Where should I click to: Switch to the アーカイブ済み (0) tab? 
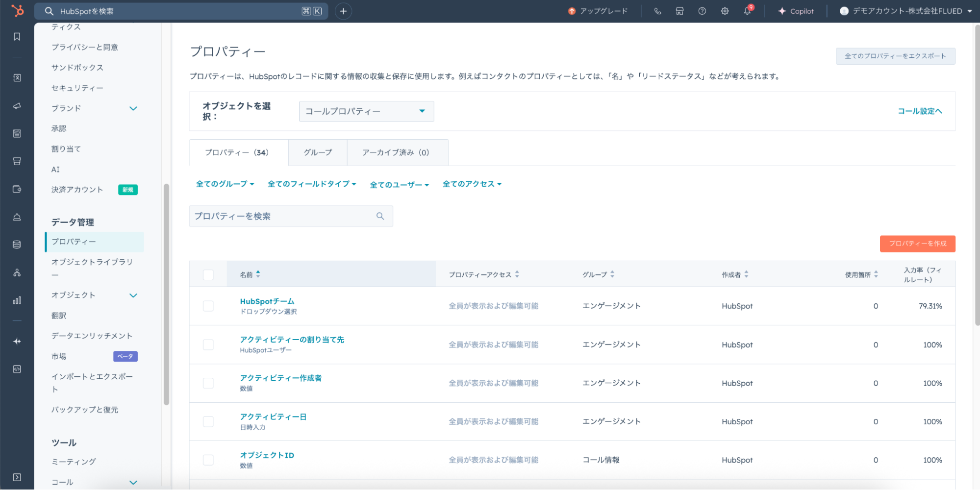398,152
